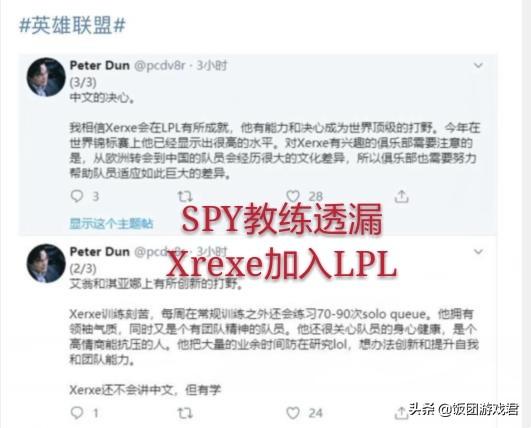The width and height of the screenshot is (531, 428).
Task: Open the 3小时 timestamp on first tweet
Action: (212, 65)
